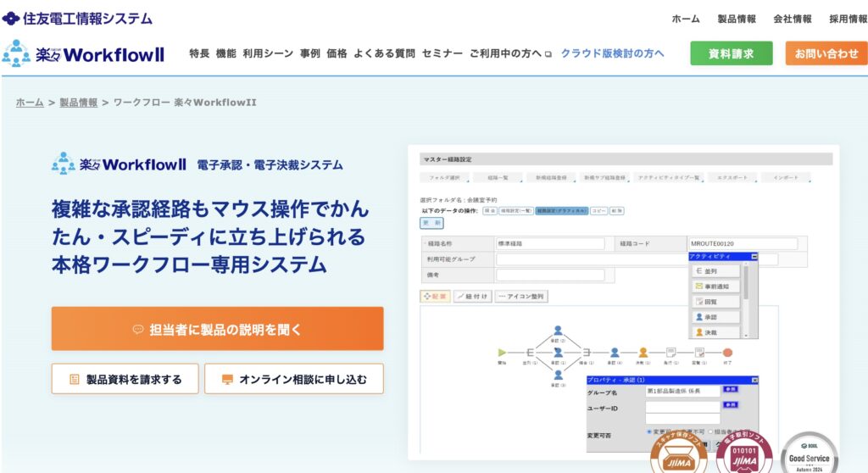
Task: Select 機能 in the product navigation
Action: pyautogui.click(x=225, y=53)
